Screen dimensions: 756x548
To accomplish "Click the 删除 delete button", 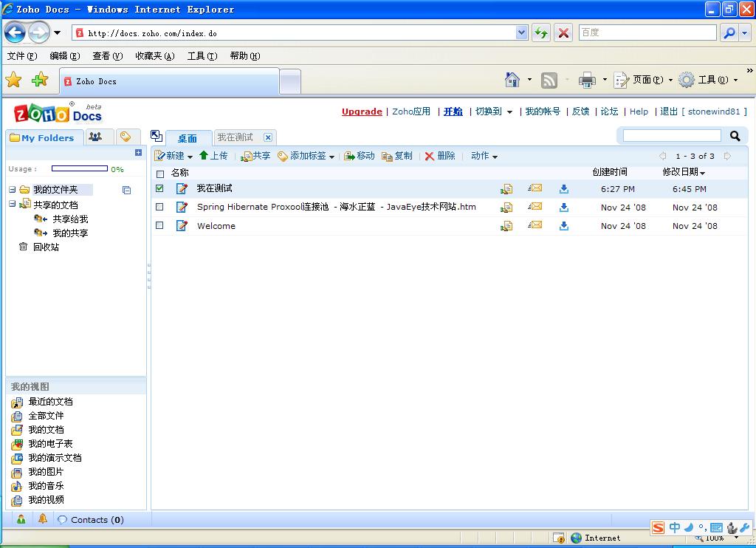I will (440, 156).
